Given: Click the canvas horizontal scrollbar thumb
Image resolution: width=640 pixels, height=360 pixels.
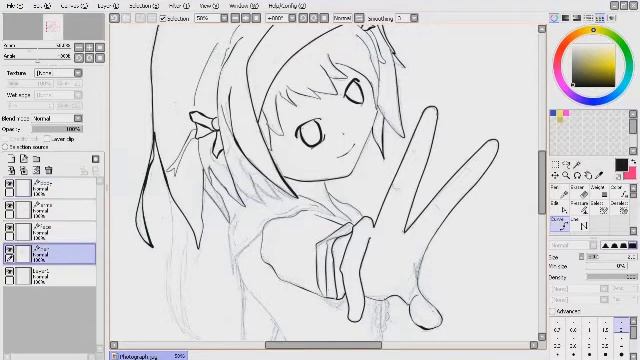Looking at the screenshot, I should point(323,345).
